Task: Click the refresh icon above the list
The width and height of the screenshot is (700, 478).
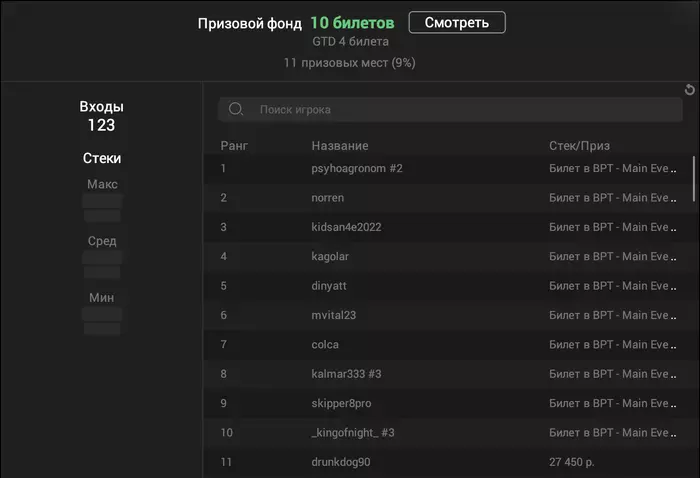Action: click(689, 90)
